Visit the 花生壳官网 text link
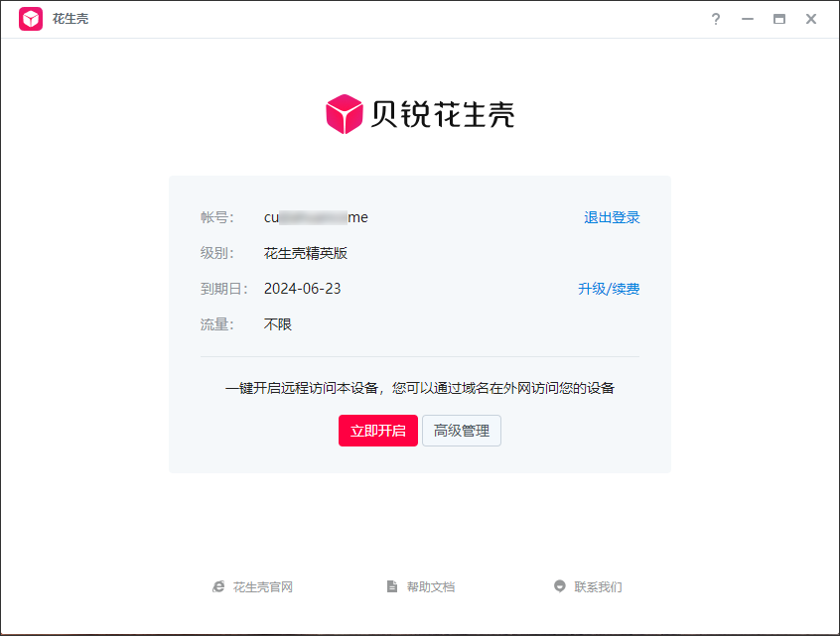Screen dimensions: 840x636 (263, 586)
